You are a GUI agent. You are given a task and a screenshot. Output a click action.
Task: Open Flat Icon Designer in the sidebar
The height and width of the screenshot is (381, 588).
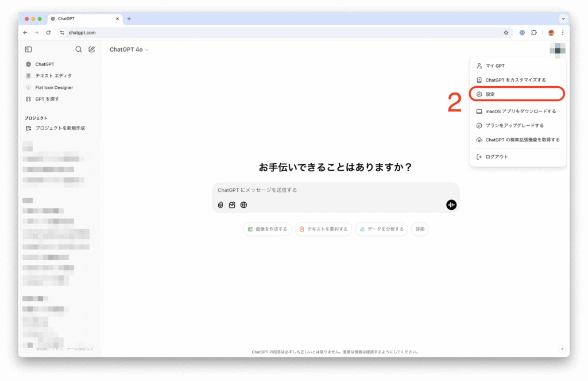tap(54, 87)
